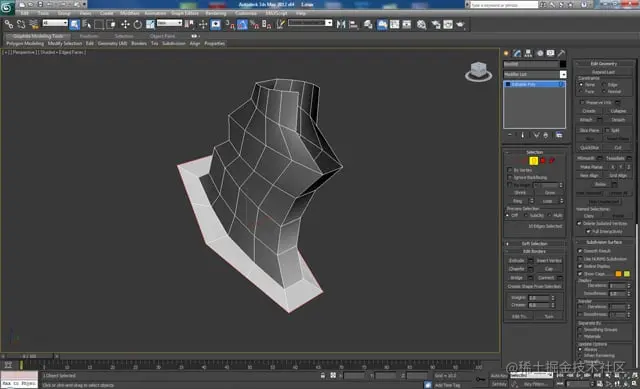Activate the Select and Move tool
Image resolution: width=640 pixels, height=389 pixels.
125,24
